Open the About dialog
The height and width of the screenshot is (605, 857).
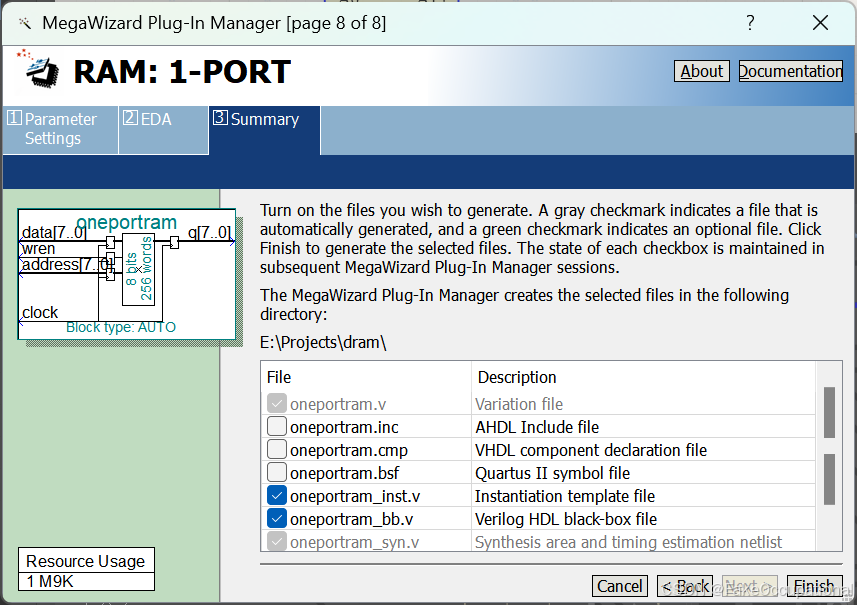click(x=701, y=71)
